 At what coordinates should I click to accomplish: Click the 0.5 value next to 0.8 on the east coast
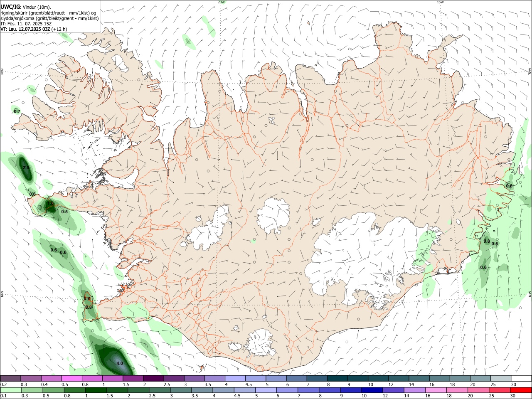click(495, 244)
